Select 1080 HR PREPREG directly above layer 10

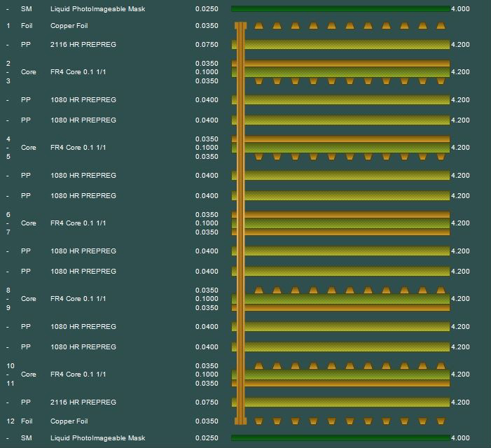(x=83, y=347)
